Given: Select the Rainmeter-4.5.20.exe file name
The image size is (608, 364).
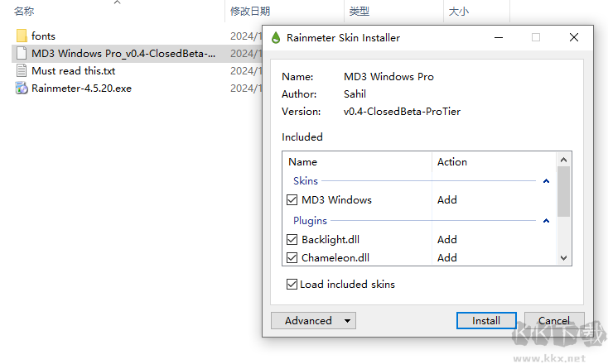Looking at the screenshot, I should pos(81,89).
